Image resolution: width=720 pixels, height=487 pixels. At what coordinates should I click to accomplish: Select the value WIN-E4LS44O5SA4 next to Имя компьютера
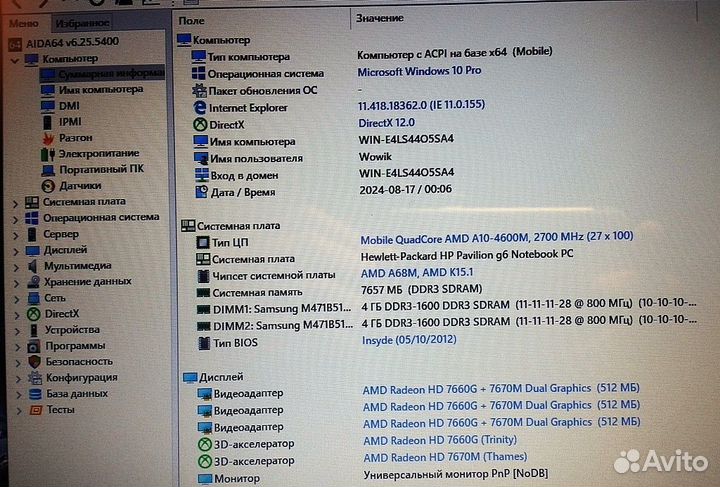406,139
